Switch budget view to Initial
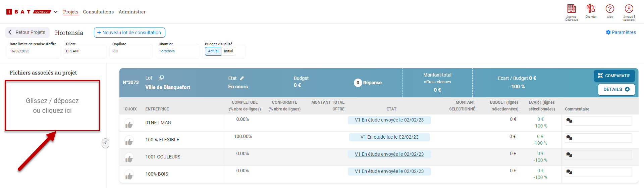The image size is (644, 188). coord(228,51)
